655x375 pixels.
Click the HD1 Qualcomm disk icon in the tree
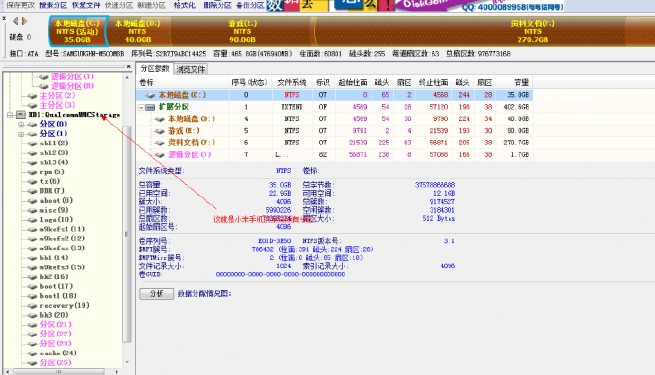coord(21,114)
